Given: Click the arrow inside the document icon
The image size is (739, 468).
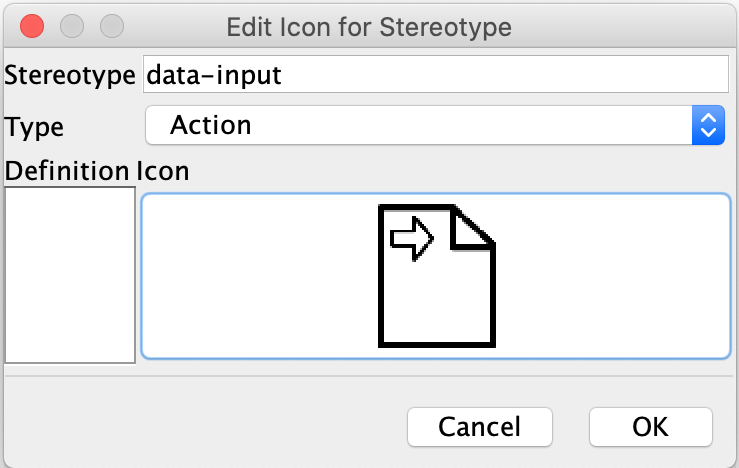Looking at the screenshot, I should [411, 238].
